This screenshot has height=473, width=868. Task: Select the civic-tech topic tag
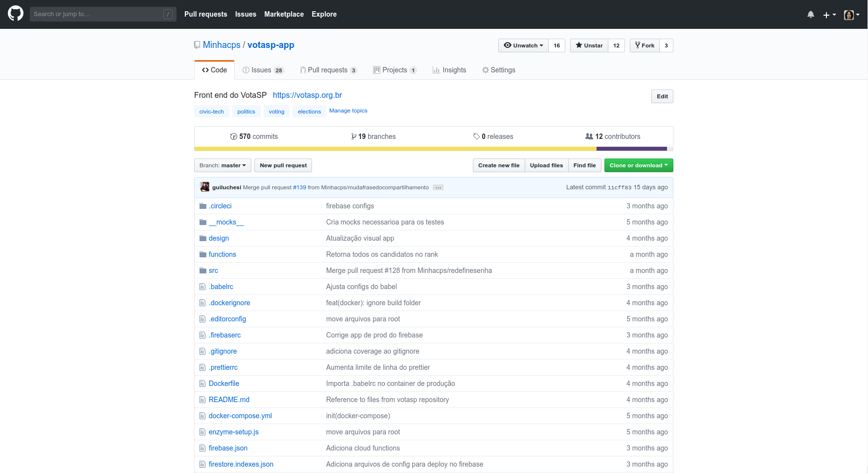212,112
